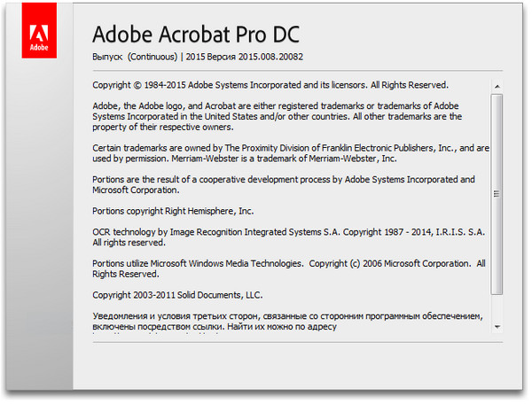
Task: Click the 2015 Версия label
Action: click(x=206, y=57)
